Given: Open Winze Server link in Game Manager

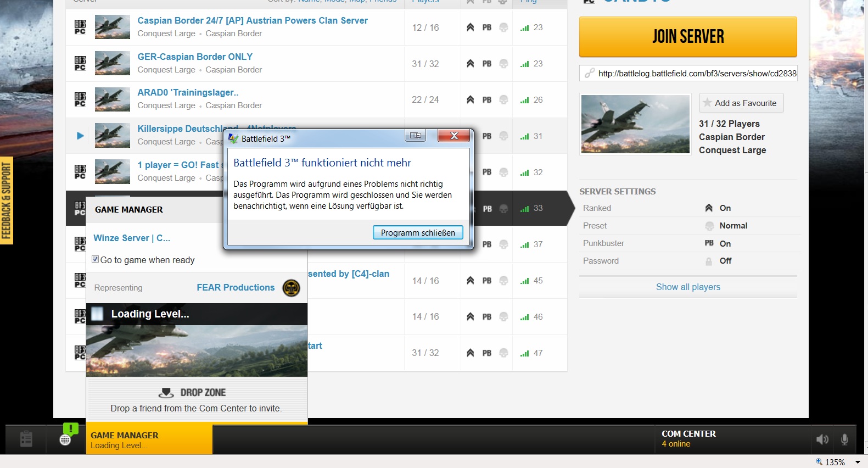Looking at the screenshot, I should 132,238.
